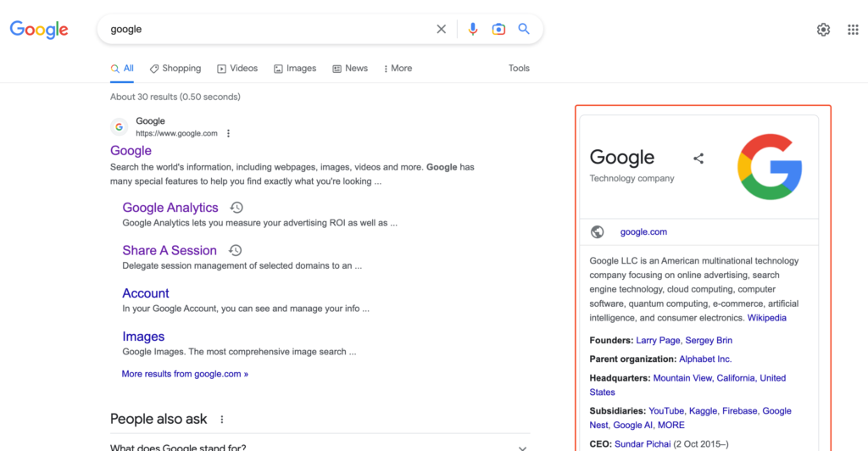Image resolution: width=868 pixels, height=451 pixels.
Task: Open the Videos results tab
Action: pyautogui.click(x=237, y=68)
